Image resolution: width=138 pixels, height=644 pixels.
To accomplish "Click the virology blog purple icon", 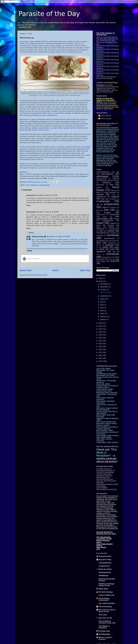I will tap(97, 631).
